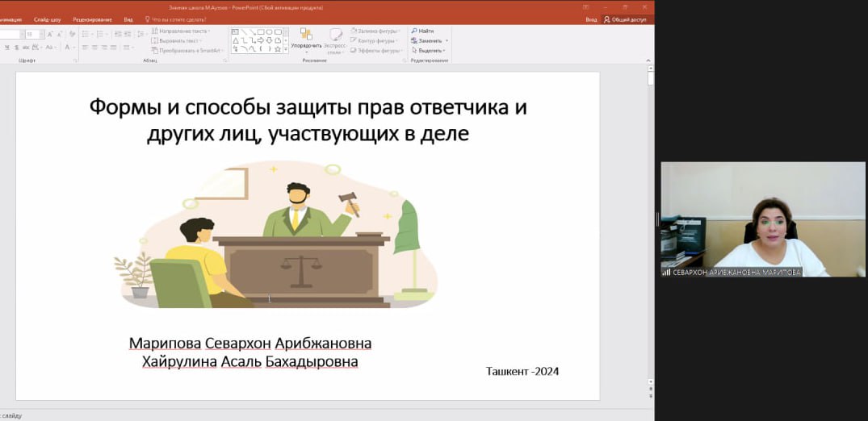Click the bulleted list icon
This screenshot has width=868, height=421.
(x=84, y=35)
